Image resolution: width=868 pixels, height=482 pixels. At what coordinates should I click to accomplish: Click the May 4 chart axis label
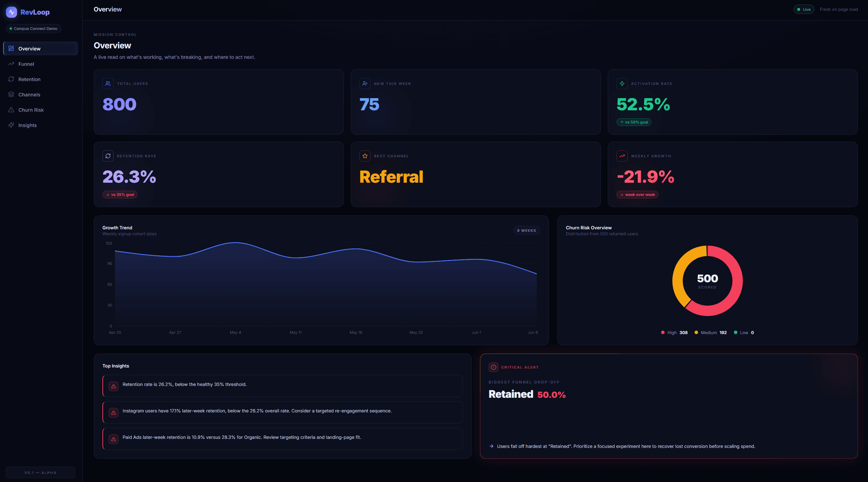tap(235, 332)
